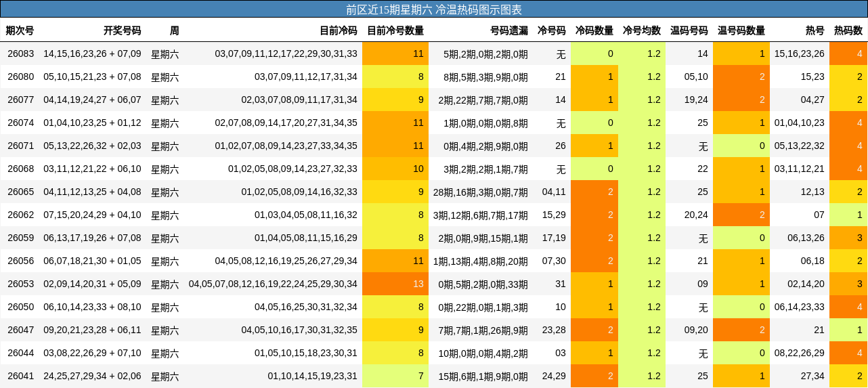This screenshot has width=868, height=388.
Task: Click cold numbers 04,11 in row 26065
Action: tap(554, 192)
